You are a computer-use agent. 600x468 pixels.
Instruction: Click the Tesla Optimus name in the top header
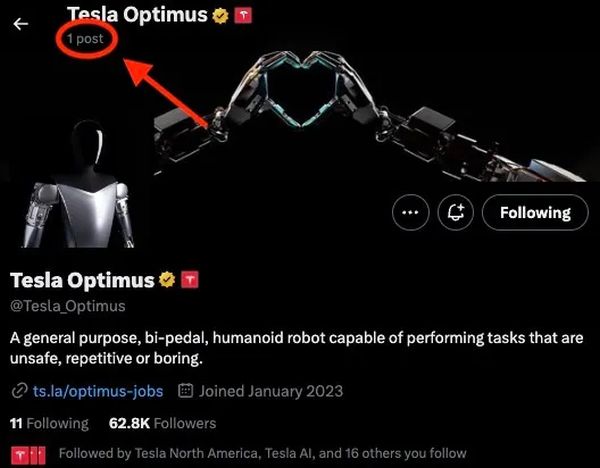coord(137,15)
